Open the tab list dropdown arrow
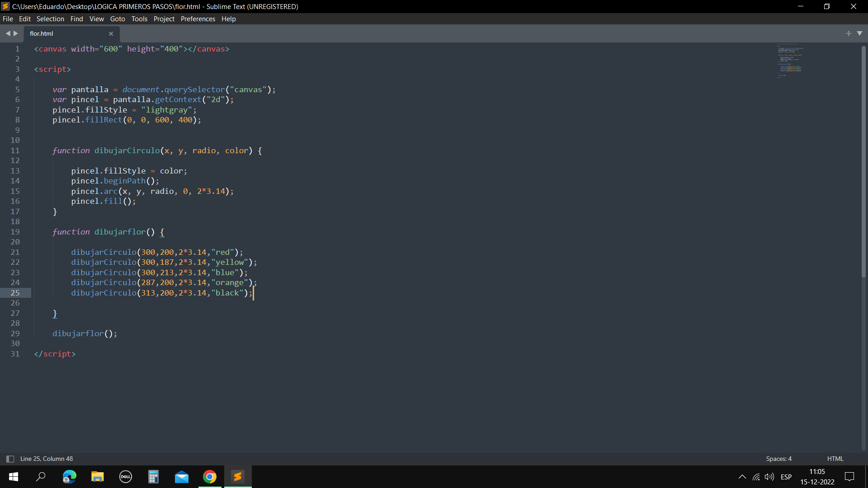 (x=859, y=33)
